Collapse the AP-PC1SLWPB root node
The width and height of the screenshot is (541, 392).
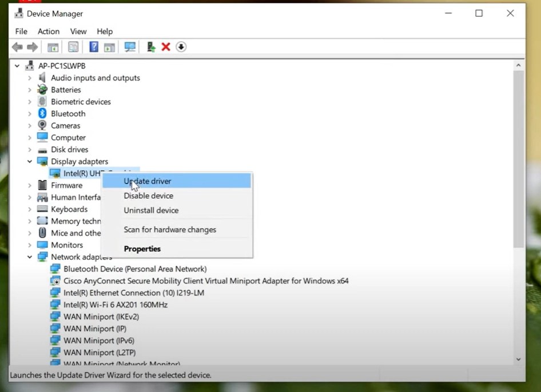click(x=17, y=66)
